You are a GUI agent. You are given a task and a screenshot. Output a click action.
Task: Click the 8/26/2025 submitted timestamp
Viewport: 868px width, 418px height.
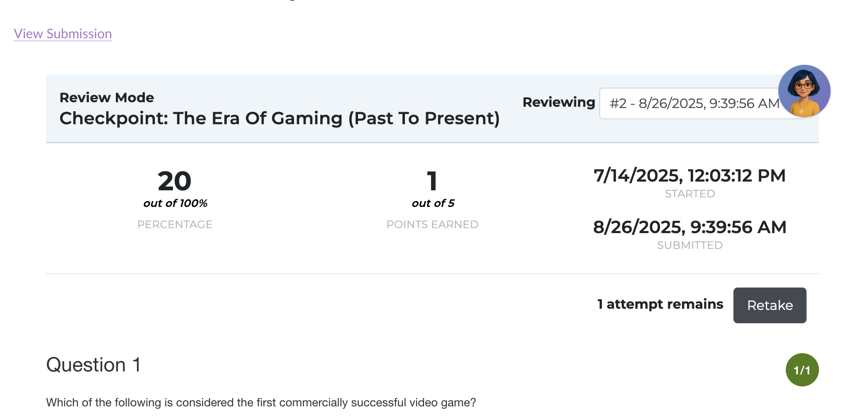point(689,227)
